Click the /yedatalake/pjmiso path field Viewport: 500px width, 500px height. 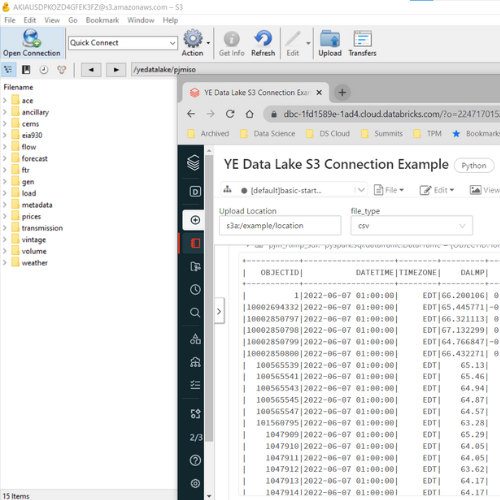tap(315, 70)
